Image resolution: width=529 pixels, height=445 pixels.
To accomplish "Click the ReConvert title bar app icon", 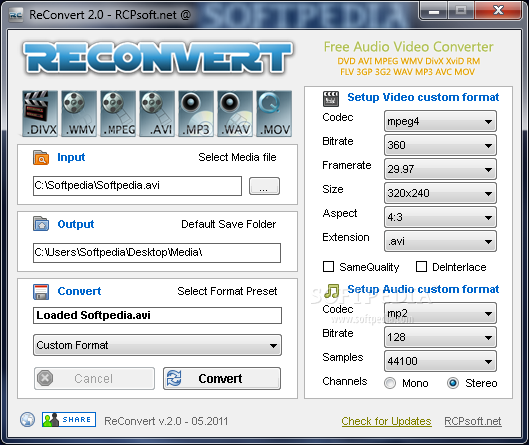I will [x=16, y=15].
